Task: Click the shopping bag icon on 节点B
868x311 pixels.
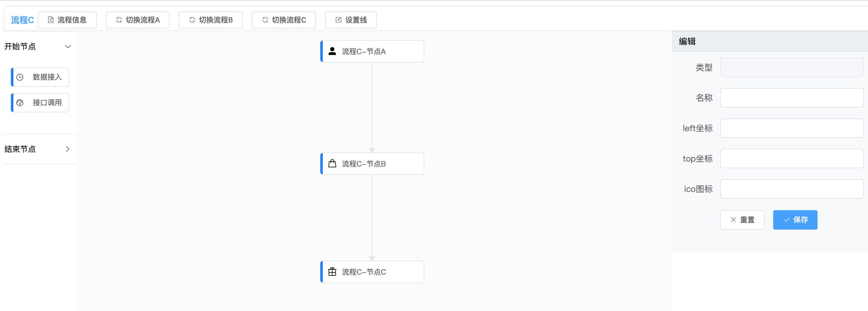Action: click(332, 164)
